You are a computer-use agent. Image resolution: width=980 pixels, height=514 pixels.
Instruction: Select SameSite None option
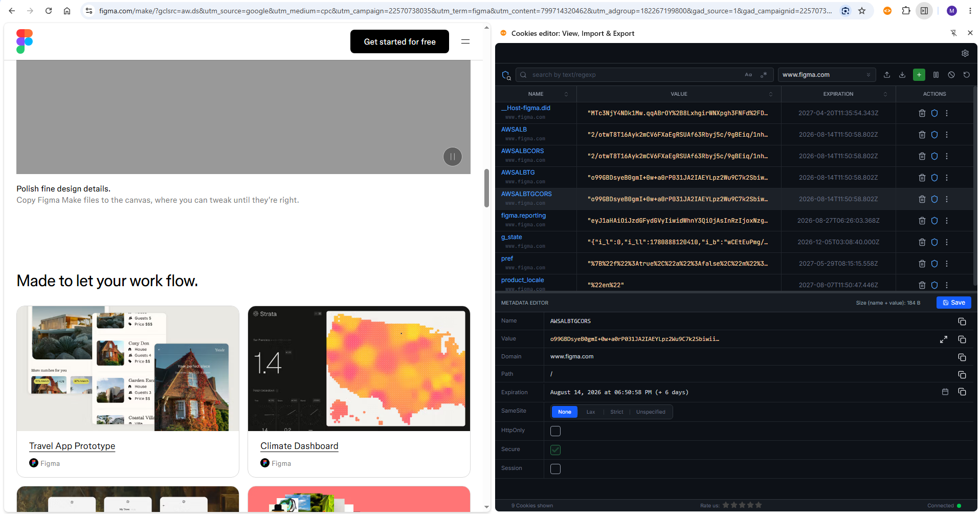point(565,412)
